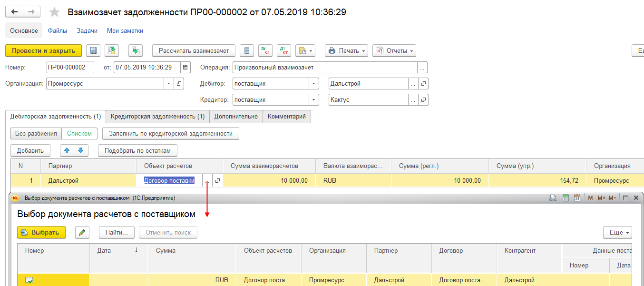The height and width of the screenshot is (286, 644).
Task: Open the Еще dropdown in the dialog
Action: [617, 232]
